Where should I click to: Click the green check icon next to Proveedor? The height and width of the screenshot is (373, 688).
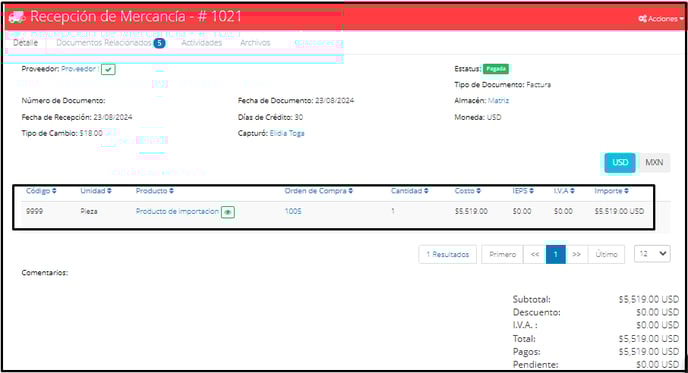click(108, 69)
